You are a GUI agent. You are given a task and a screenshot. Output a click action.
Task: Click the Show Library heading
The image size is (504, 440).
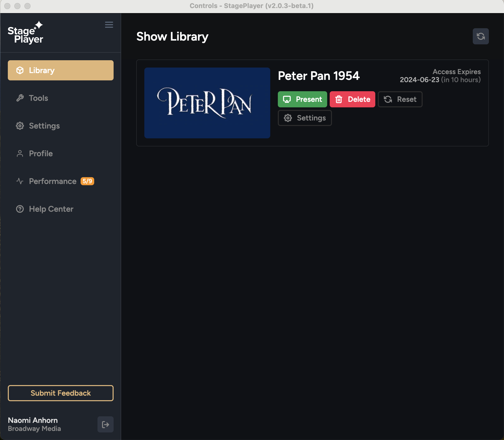tap(172, 37)
